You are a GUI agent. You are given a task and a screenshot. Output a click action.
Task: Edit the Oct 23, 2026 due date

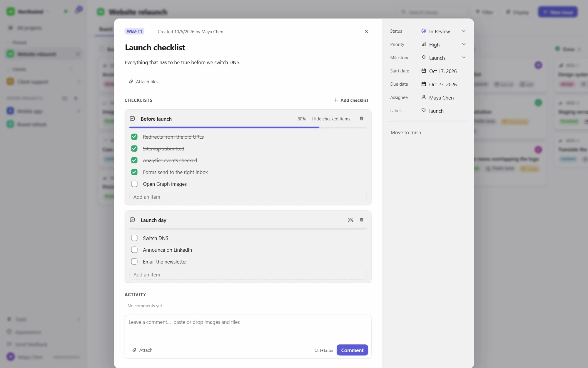pyautogui.click(x=443, y=84)
